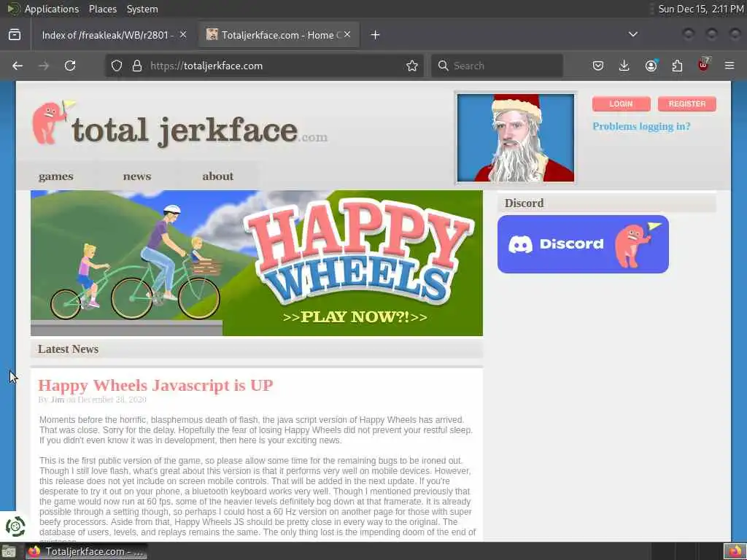The image size is (747, 560).
Task: Open tracking protection shield icon
Action: [117, 66]
